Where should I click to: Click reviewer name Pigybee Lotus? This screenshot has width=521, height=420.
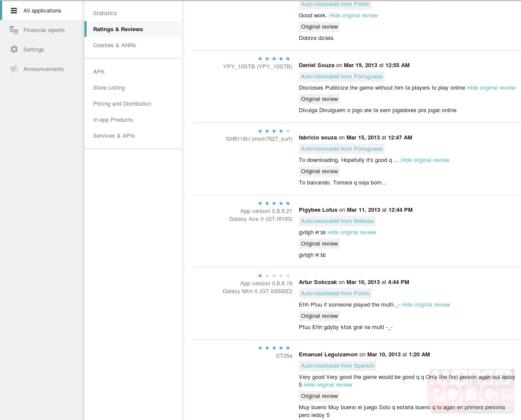[x=318, y=210]
